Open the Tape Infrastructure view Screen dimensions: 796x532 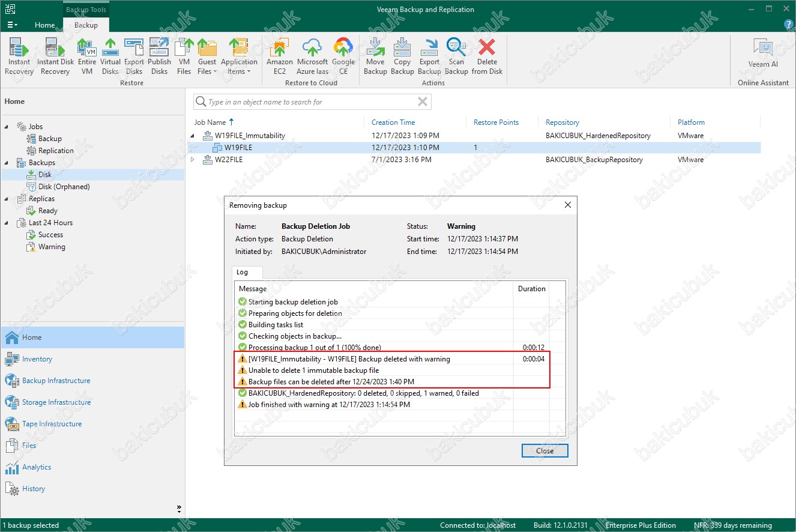coord(92,424)
